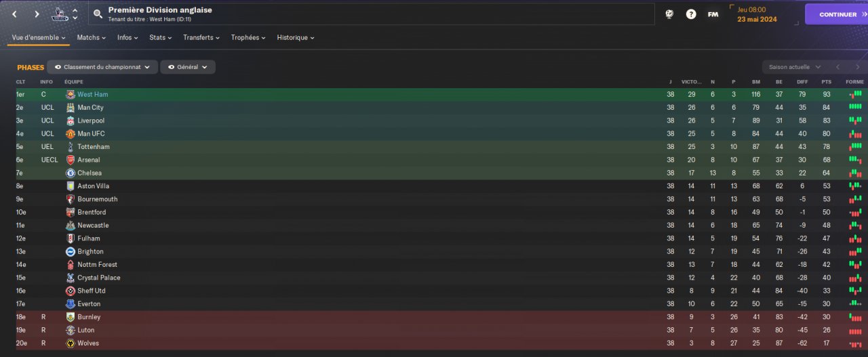Viewport: 868px width, 357px height.
Task: Click the help question mark icon
Action: [x=691, y=14]
